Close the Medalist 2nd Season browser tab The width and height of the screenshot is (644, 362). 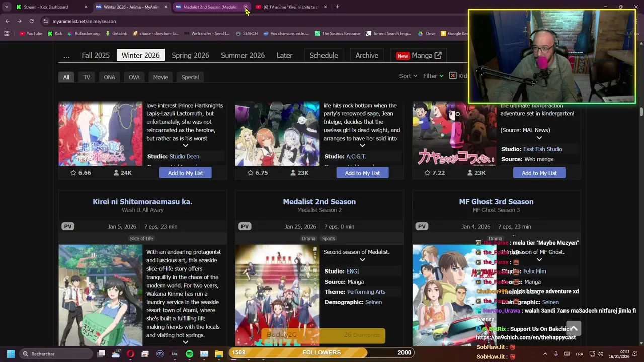pyautogui.click(x=246, y=7)
